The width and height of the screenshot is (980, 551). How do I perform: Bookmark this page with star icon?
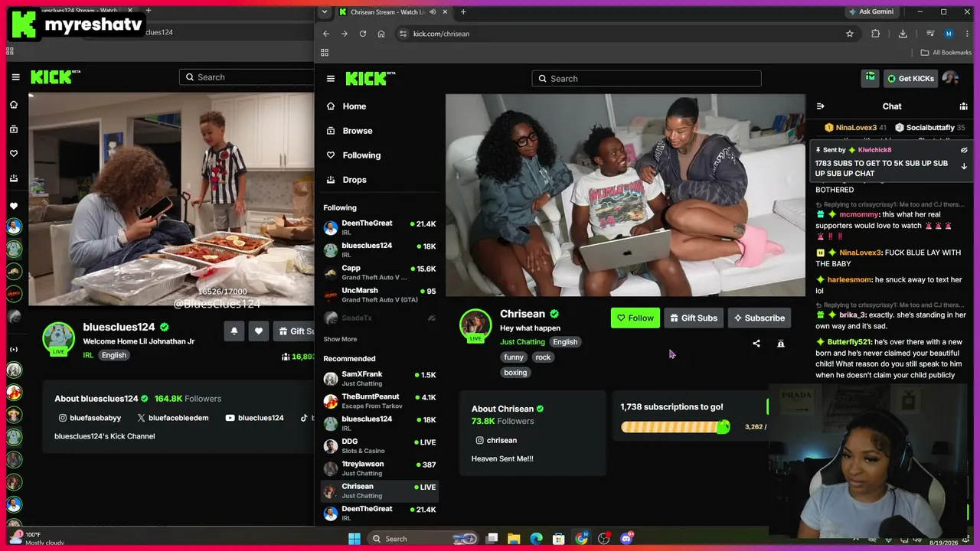(850, 34)
